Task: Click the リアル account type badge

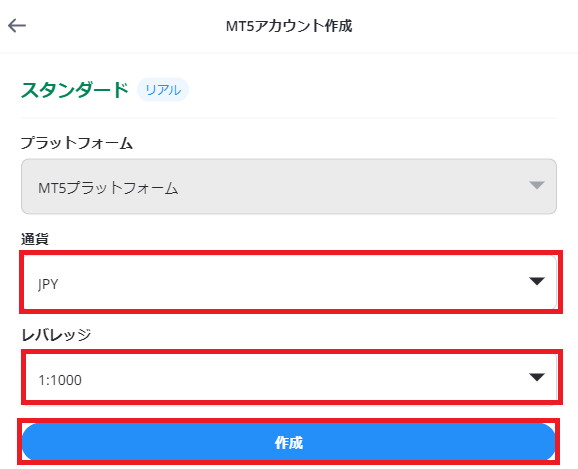Action: [x=163, y=90]
